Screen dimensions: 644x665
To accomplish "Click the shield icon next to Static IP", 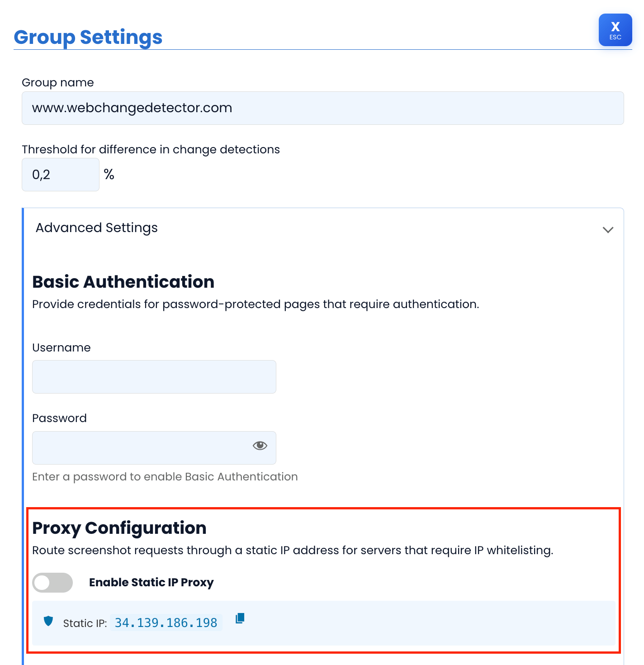I will pyautogui.click(x=49, y=622).
